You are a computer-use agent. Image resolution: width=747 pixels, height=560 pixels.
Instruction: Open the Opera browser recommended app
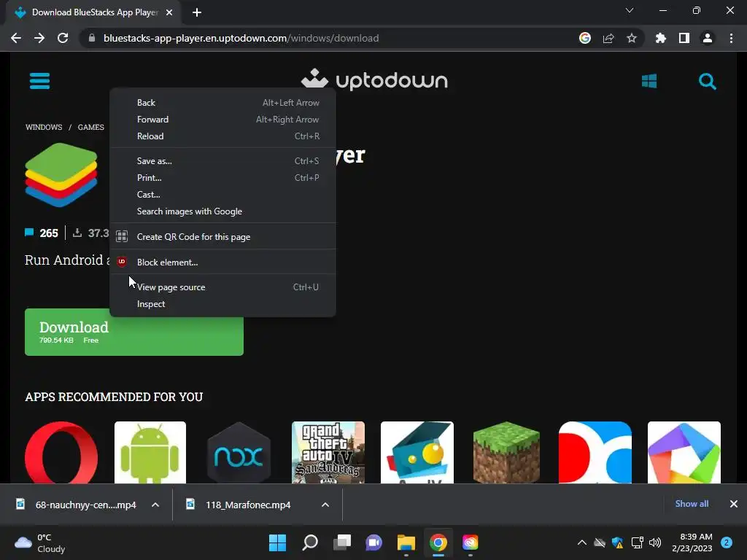[x=61, y=452]
